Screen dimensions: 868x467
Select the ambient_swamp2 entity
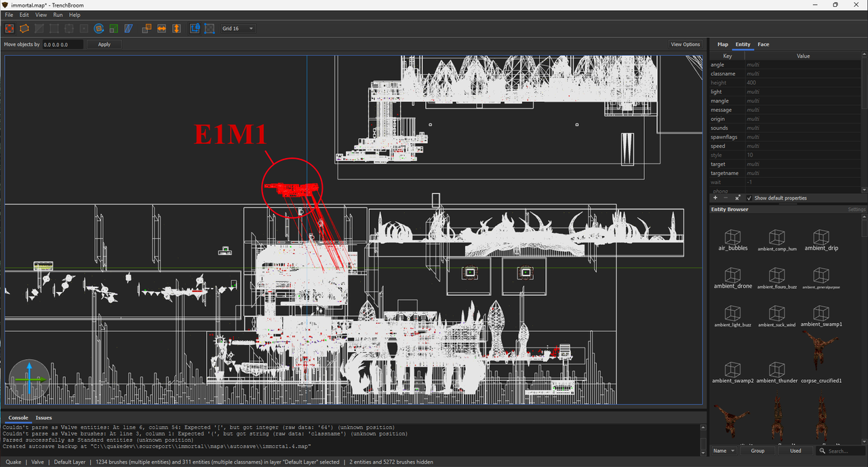point(732,373)
